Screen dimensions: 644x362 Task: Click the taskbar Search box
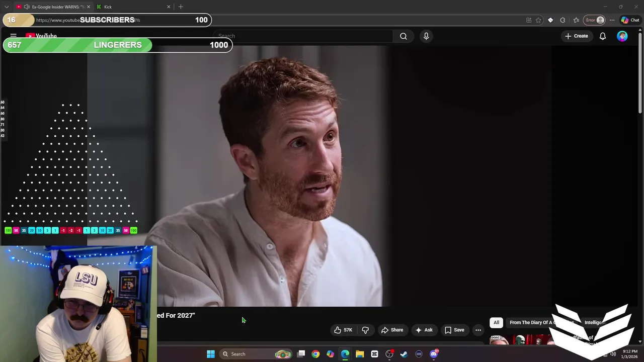pos(257,354)
